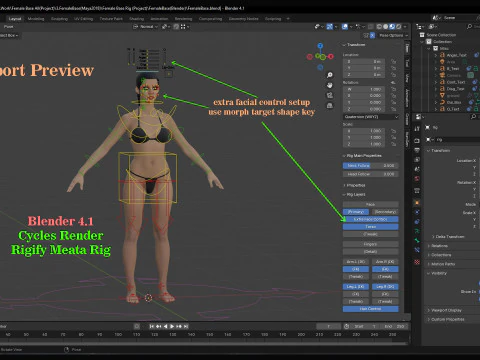
Task: Open the Pose Options dropdown
Action: pos(393,35)
